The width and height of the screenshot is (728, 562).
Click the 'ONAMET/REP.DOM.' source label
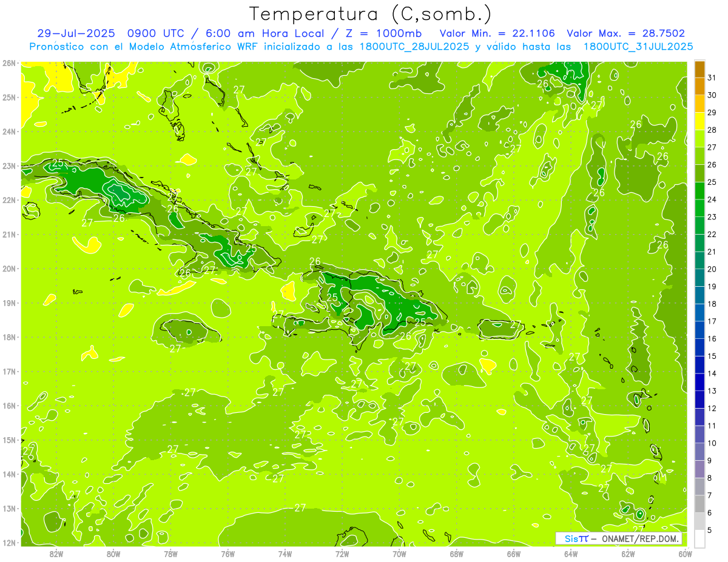(x=640, y=539)
